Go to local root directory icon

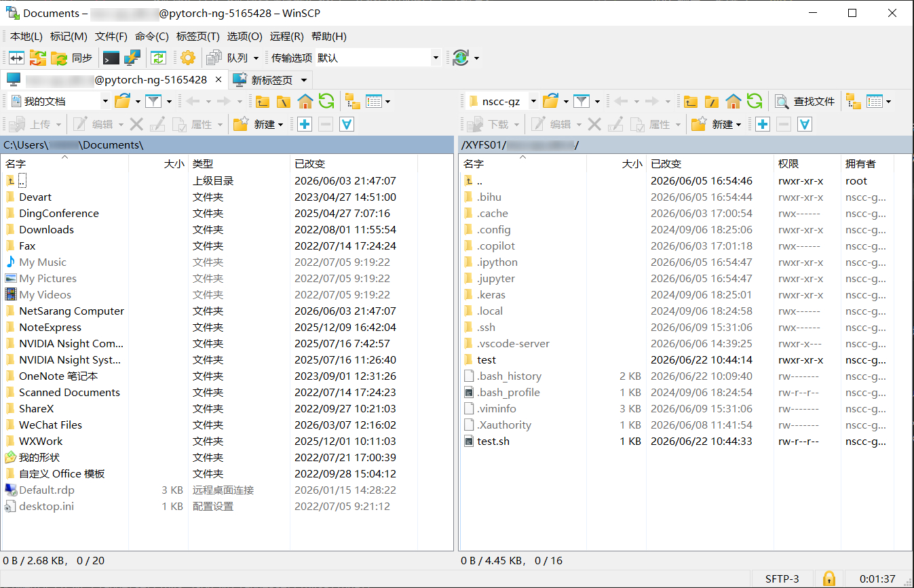(284, 102)
